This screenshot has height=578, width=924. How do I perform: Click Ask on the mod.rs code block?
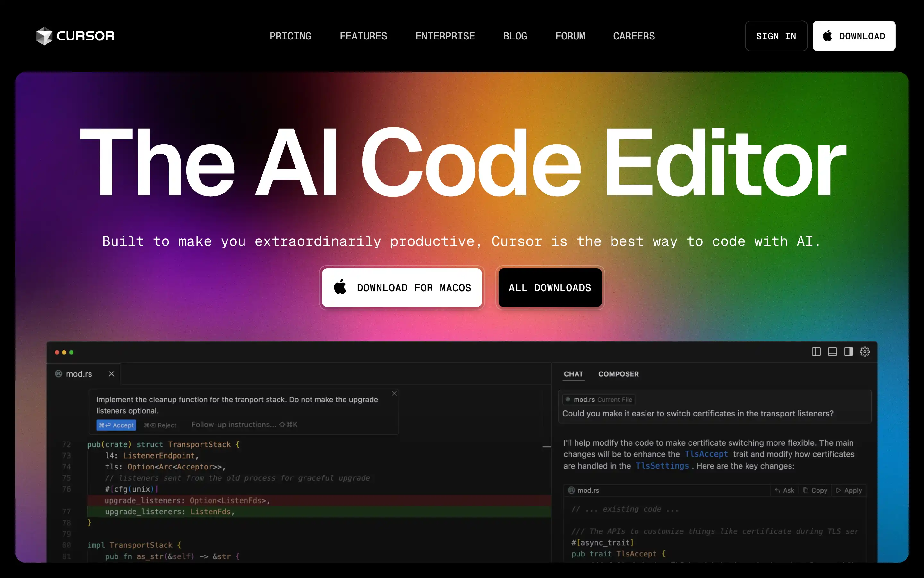point(784,490)
